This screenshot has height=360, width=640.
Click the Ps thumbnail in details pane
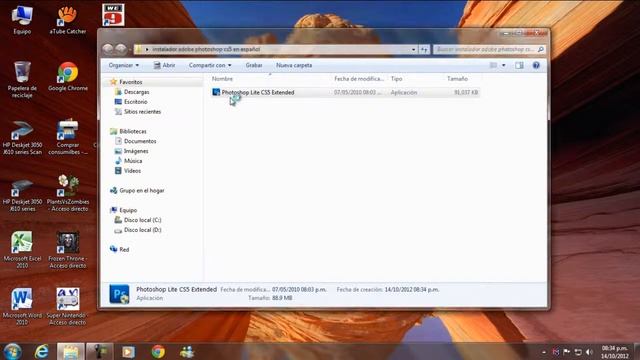[119, 294]
